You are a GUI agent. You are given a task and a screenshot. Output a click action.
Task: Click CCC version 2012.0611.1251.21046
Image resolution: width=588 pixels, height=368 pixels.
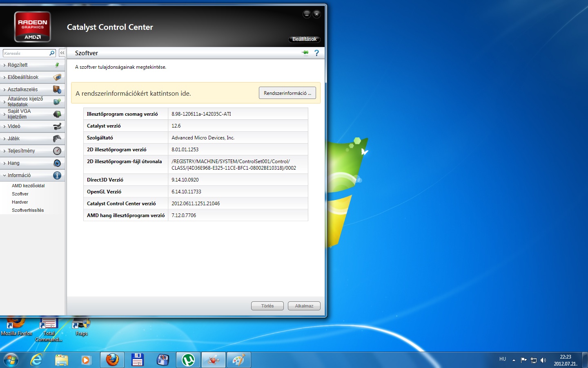coord(196,204)
